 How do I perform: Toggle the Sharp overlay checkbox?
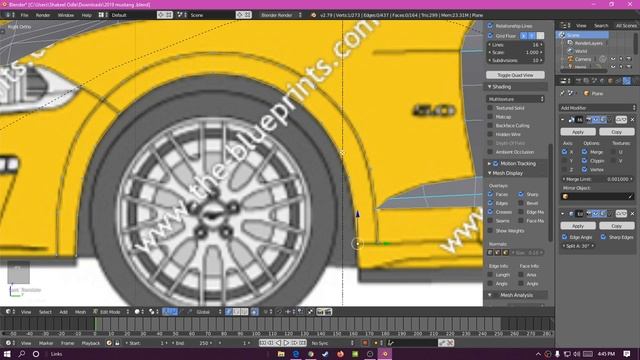tap(521, 194)
